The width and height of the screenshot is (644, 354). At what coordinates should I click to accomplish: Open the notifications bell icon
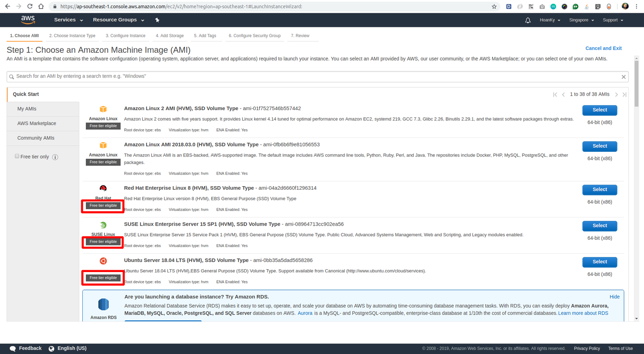[528, 20]
